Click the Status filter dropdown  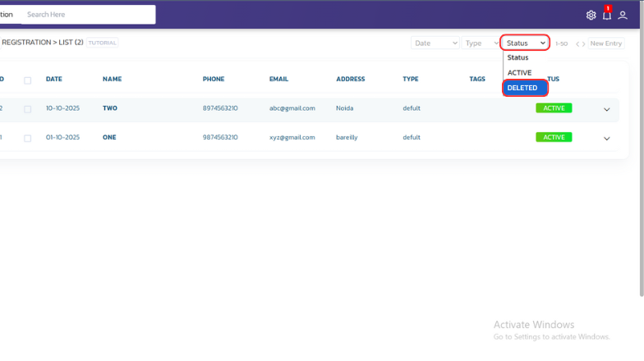click(x=525, y=43)
